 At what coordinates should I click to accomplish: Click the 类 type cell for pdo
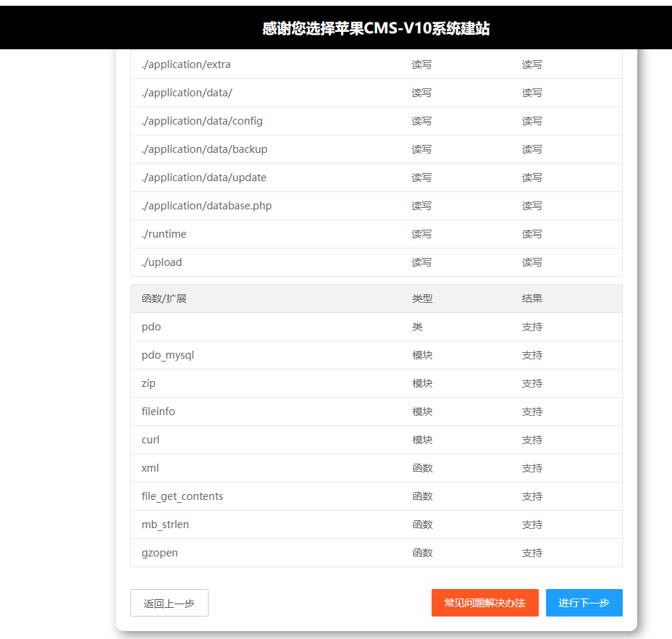pos(417,327)
